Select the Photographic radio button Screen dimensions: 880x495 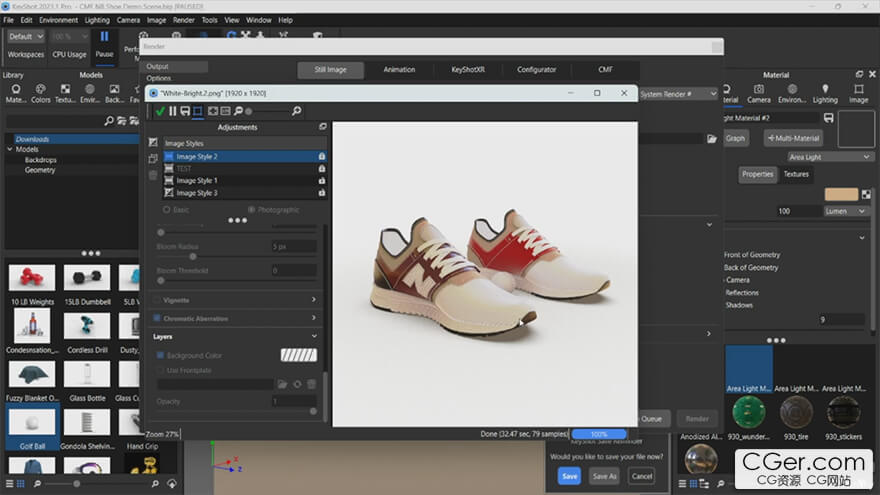[251, 209]
